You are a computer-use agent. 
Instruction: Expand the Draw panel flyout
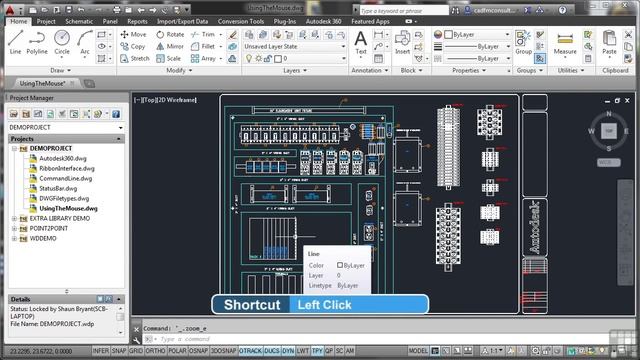(60, 71)
